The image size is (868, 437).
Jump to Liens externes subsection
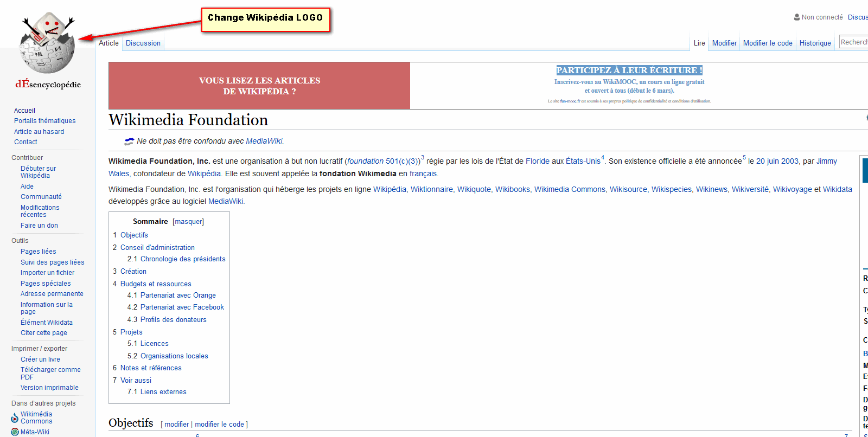[x=163, y=392]
